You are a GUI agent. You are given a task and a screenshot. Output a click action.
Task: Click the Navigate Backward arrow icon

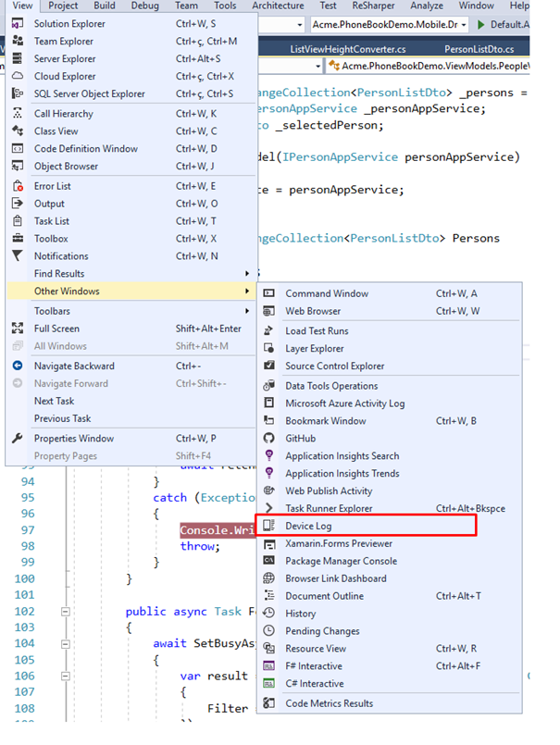tap(18, 366)
